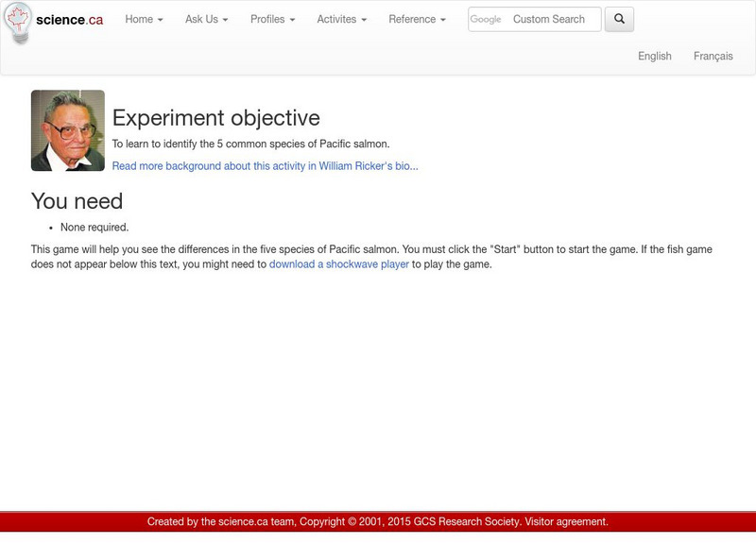
Task: Open the Home dropdown menu
Action: (x=144, y=19)
